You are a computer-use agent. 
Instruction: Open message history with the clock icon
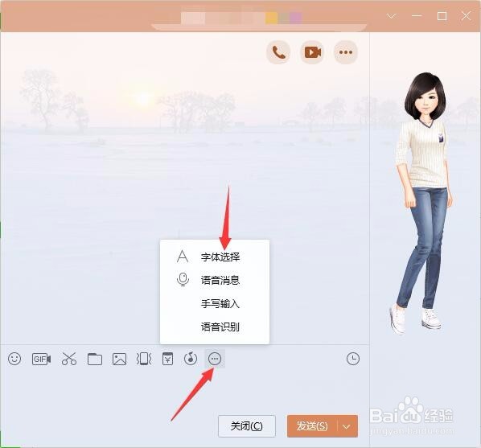353,359
